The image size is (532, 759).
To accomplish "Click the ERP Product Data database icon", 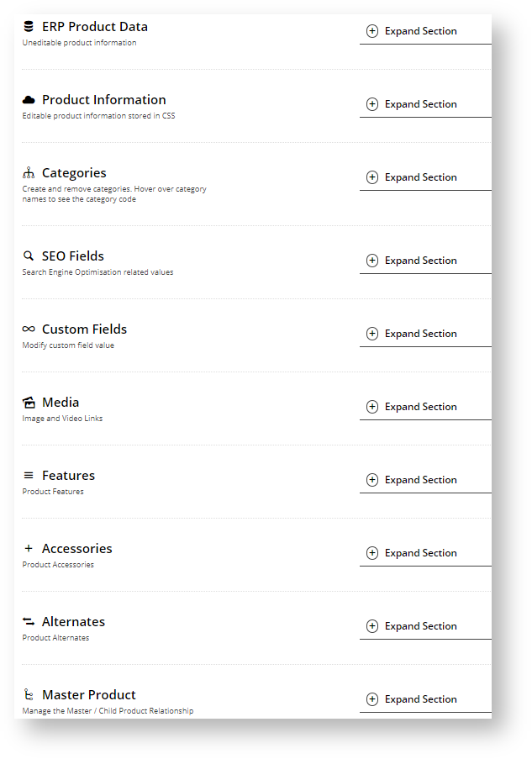I will 29,26.
